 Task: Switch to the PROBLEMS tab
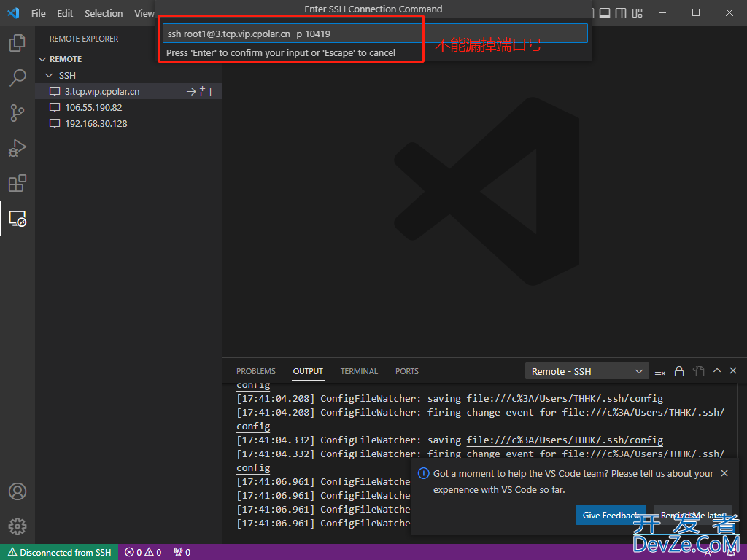pyautogui.click(x=256, y=371)
